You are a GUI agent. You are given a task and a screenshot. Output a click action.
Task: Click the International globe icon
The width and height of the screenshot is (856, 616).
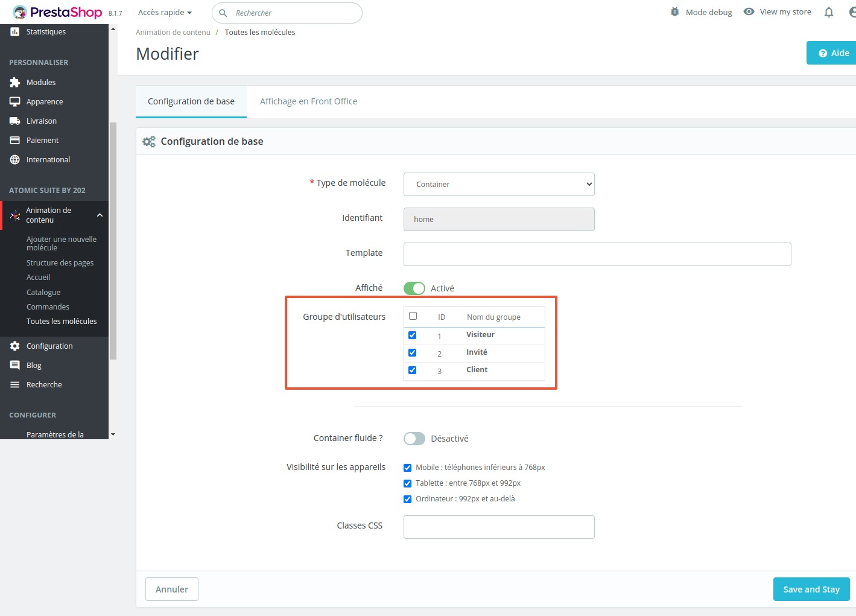pyautogui.click(x=15, y=159)
